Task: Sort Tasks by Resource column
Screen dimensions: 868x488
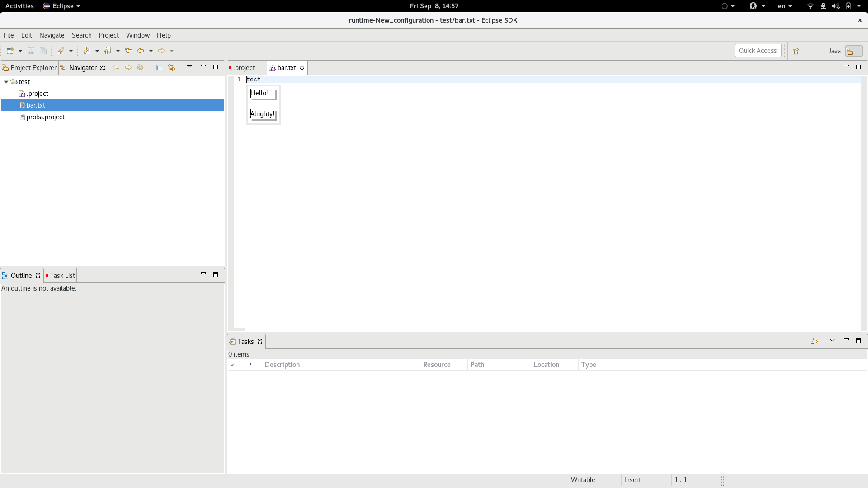Action: [x=443, y=365]
